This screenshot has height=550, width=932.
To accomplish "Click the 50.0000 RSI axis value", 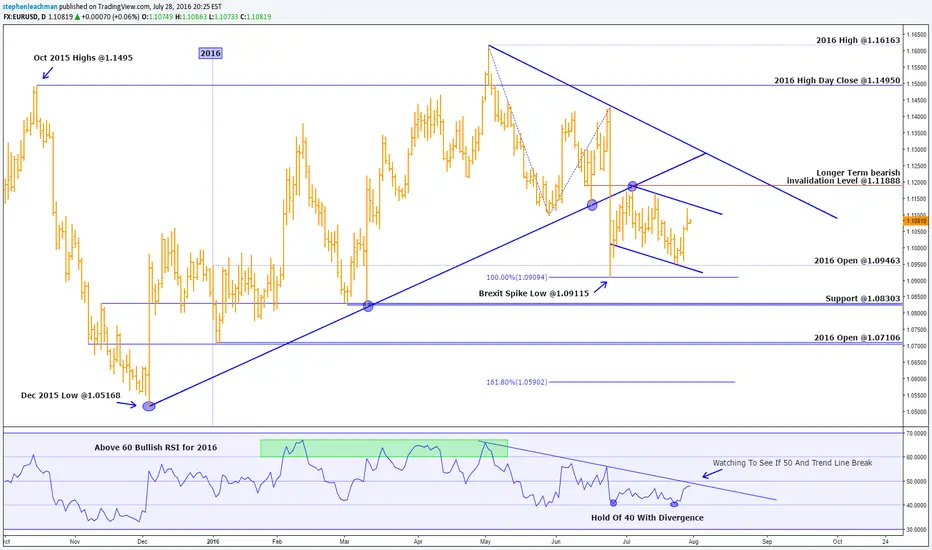I will tap(917, 482).
